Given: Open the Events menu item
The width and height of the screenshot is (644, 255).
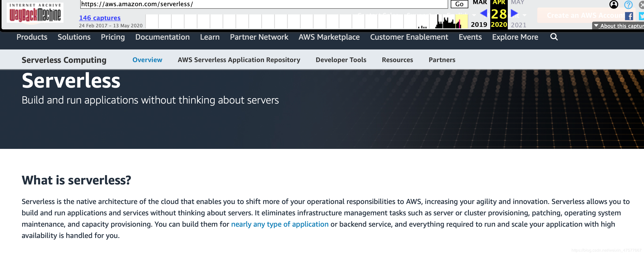Looking at the screenshot, I should (x=470, y=37).
